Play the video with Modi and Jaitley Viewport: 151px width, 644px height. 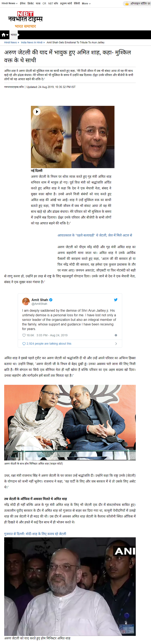coord(37,111)
